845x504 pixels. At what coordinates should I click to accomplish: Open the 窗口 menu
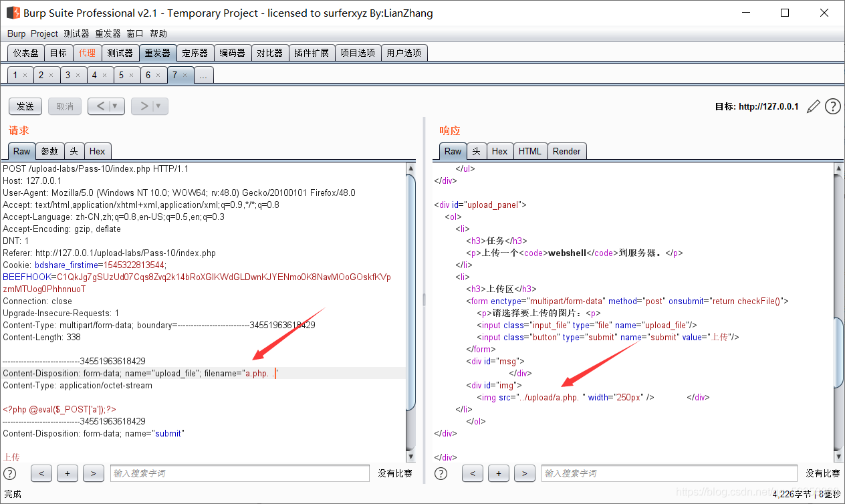135,33
